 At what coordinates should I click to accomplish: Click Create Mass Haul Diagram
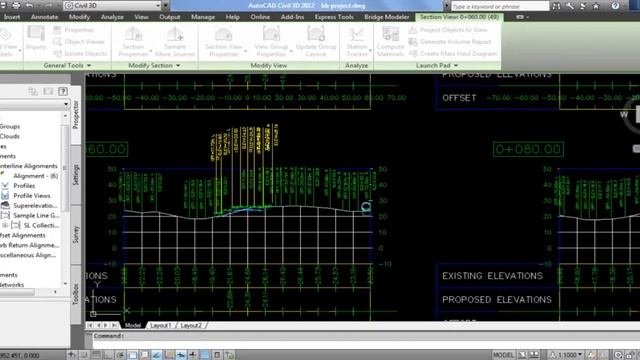point(453,53)
